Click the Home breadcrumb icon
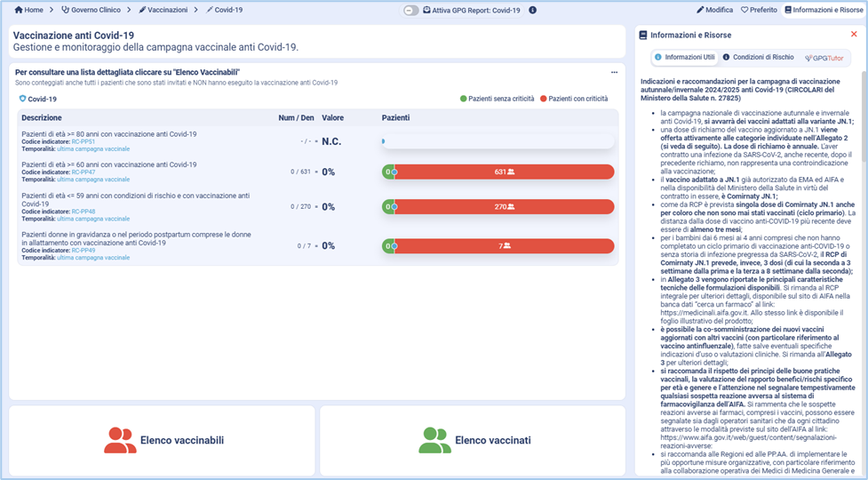 [x=19, y=10]
